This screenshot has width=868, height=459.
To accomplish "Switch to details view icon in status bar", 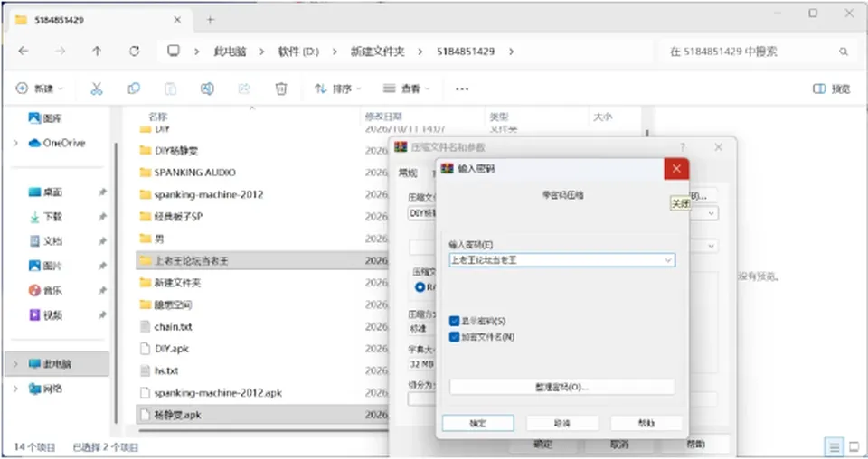I will (x=834, y=445).
